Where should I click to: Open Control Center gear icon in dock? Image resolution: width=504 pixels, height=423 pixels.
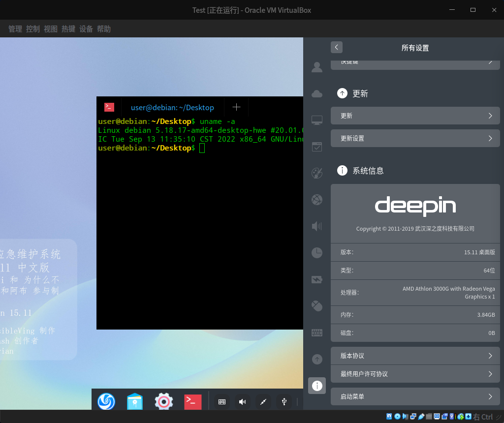[163, 401]
